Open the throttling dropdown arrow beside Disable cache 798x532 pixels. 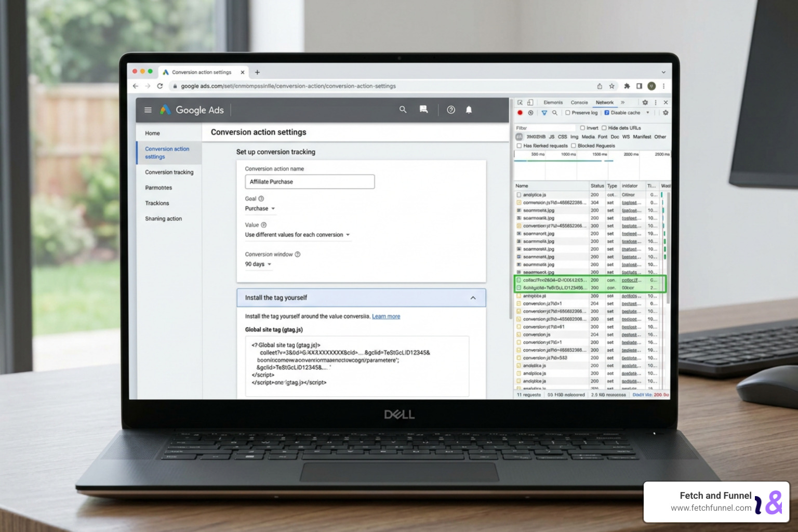[x=647, y=113]
